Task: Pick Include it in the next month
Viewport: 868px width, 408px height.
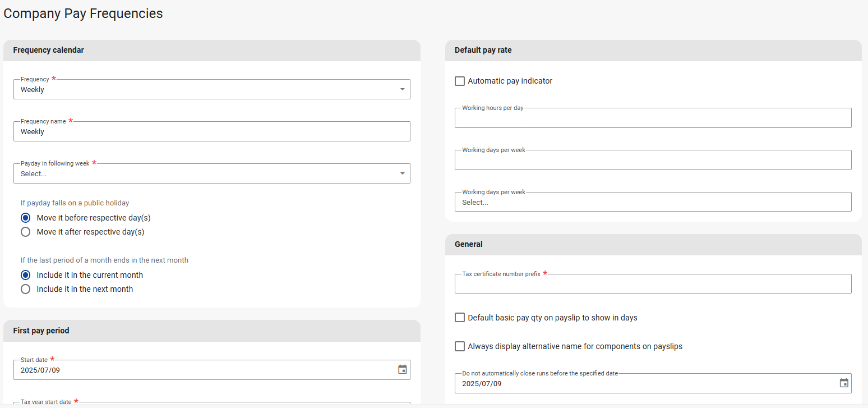Action: [x=26, y=289]
